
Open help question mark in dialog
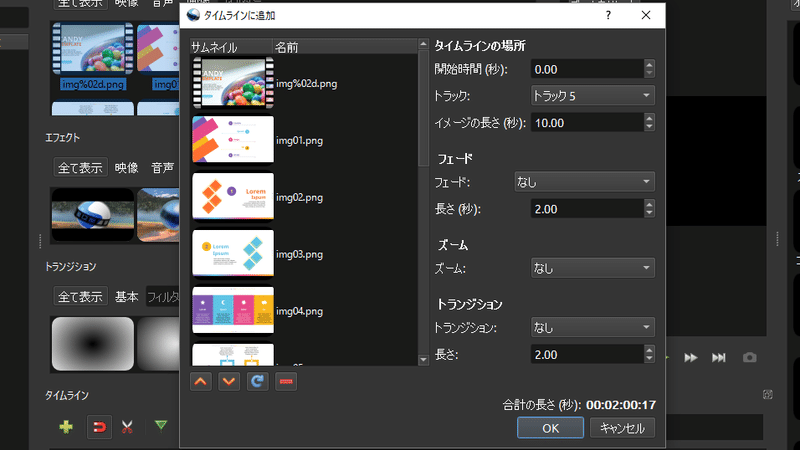pos(608,15)
